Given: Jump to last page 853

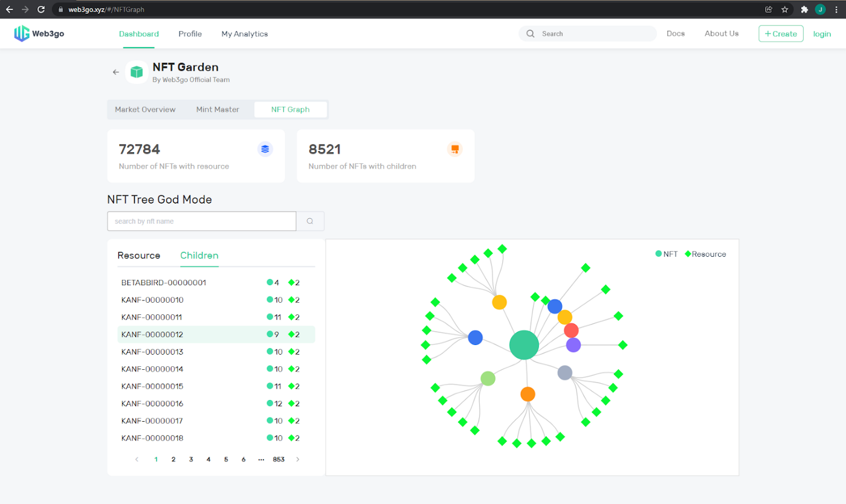Looking at the screenshot, I should [x=279, y=459].
